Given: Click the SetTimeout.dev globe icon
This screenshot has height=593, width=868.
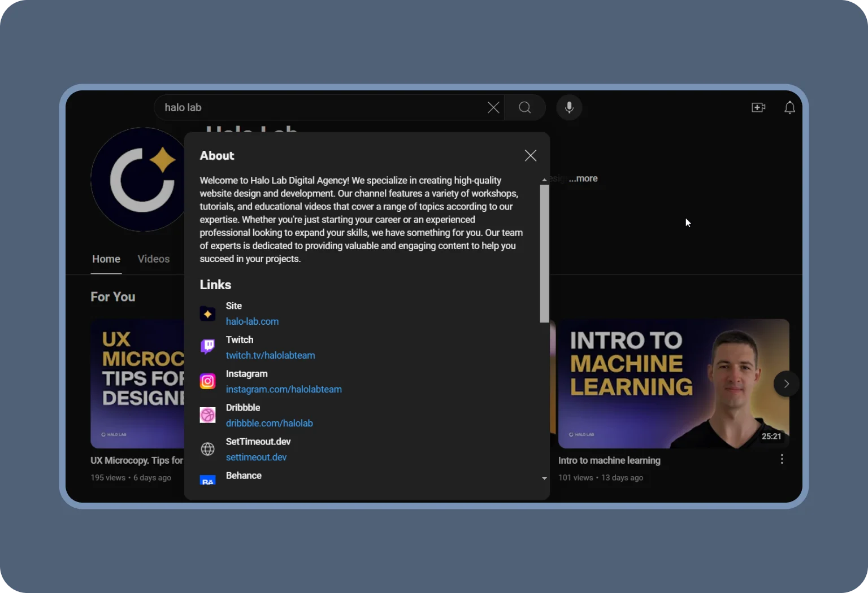Looking at the screenshot, I should coord(207,449).
